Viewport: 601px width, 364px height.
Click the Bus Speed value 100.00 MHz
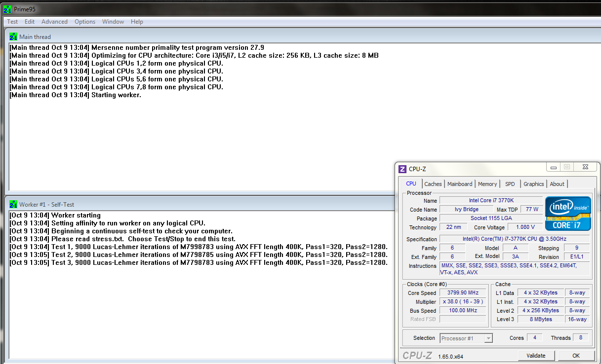pyautogui.click(x=462, y=311)
